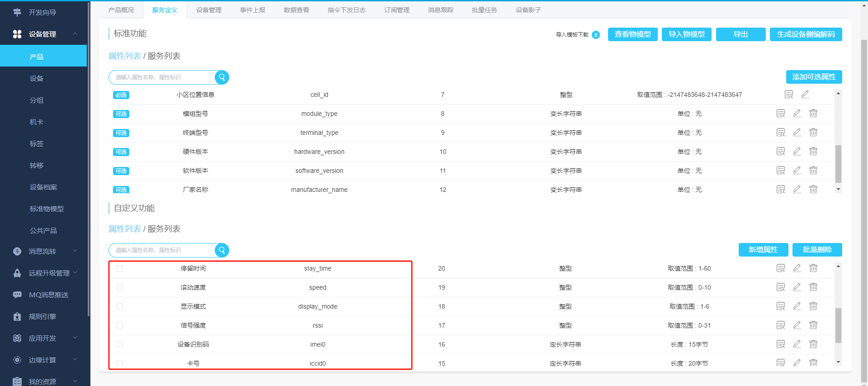Click search icon in custom property search

pyautogui.click(x=222, y=250)
